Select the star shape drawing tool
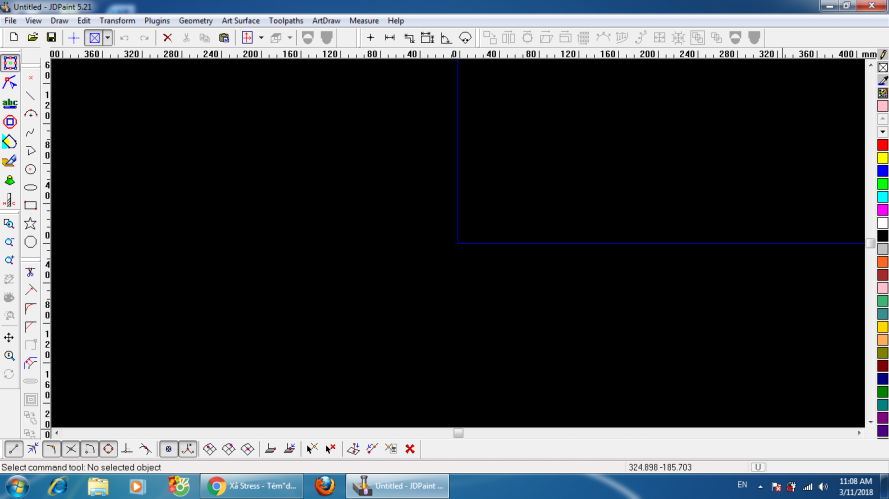This screenshot has width=889, height=499. 31,223
